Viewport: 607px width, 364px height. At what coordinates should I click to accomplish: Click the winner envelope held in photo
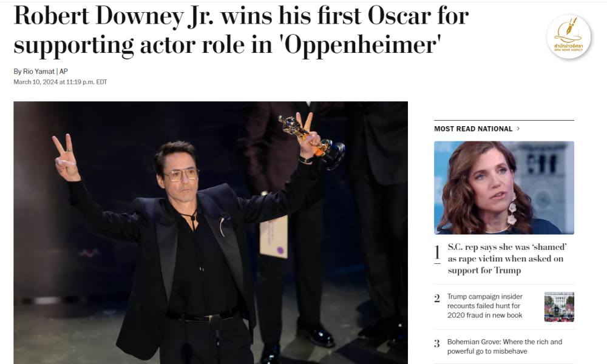[x=274, y=237]
